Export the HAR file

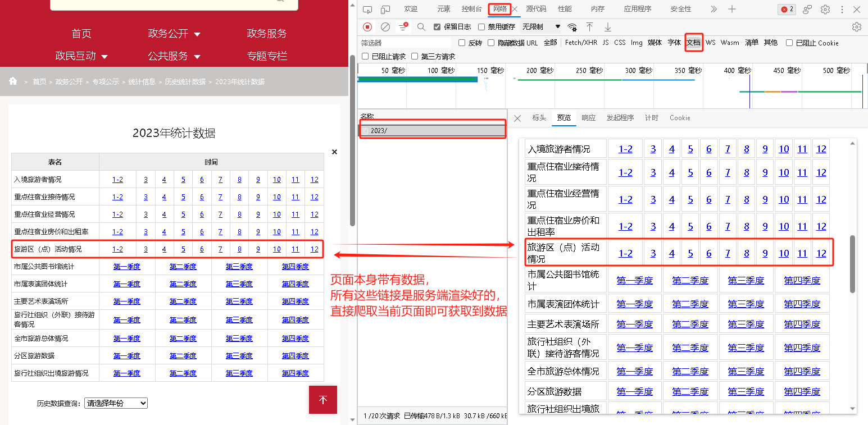point(607,26)
